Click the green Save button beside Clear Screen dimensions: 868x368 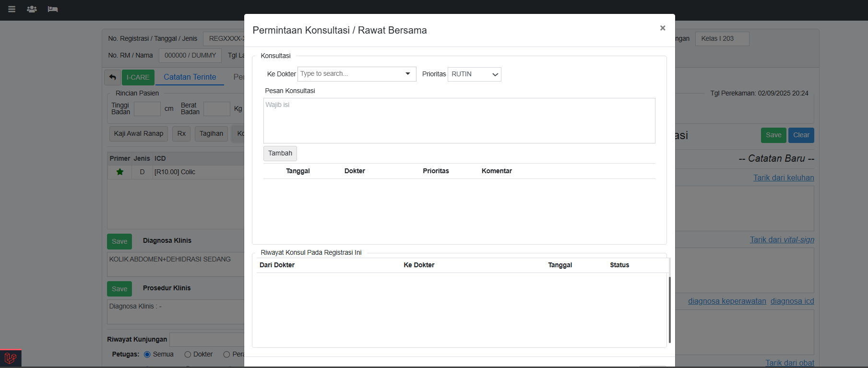(x=773, y=135)
